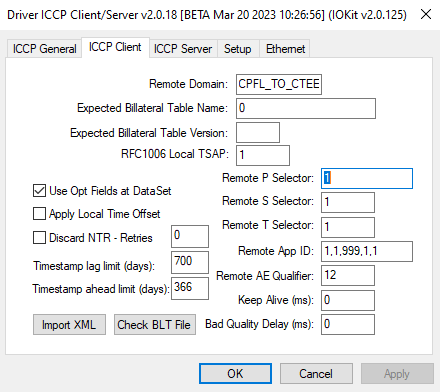The image size is (440, 392).
Task: Click the Remote AE Qualifier field
Action: (348, 275)
